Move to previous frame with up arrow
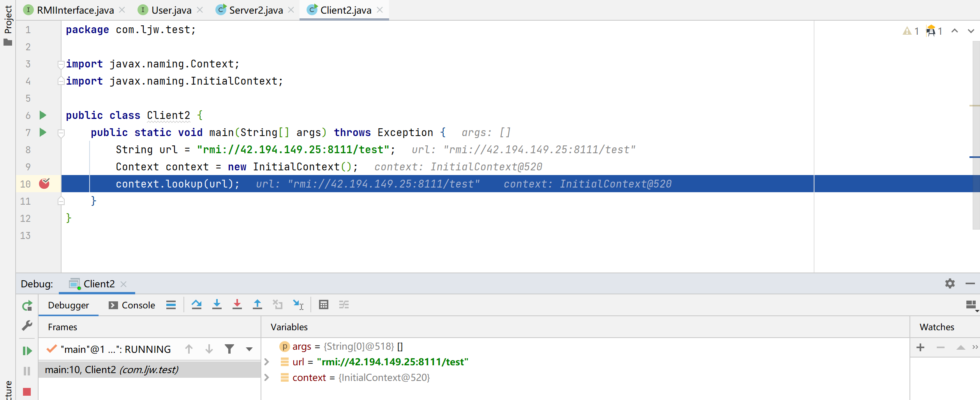 (189, 349)
